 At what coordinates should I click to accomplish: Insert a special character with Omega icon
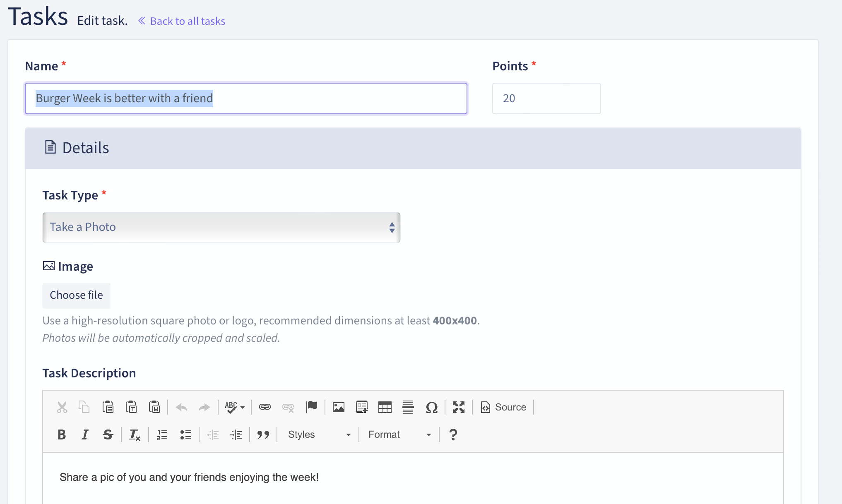pyautogui.click(x=432, y=407)
